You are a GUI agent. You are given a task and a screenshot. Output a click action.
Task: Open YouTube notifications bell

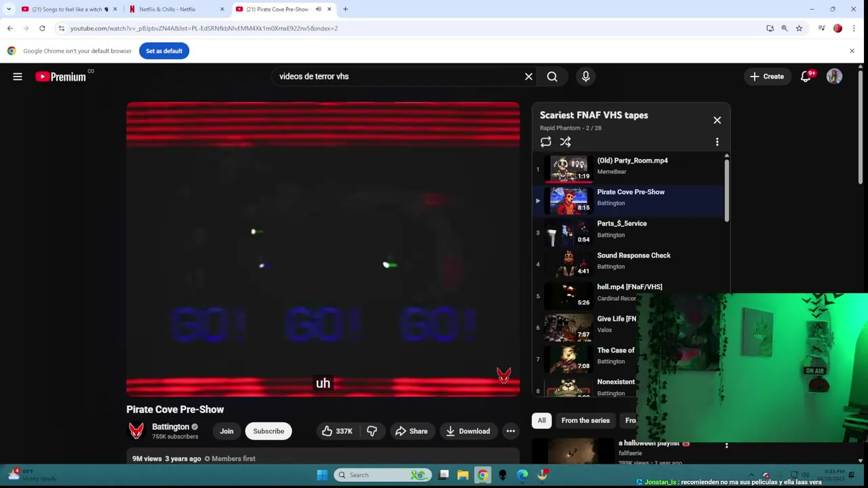806,77
